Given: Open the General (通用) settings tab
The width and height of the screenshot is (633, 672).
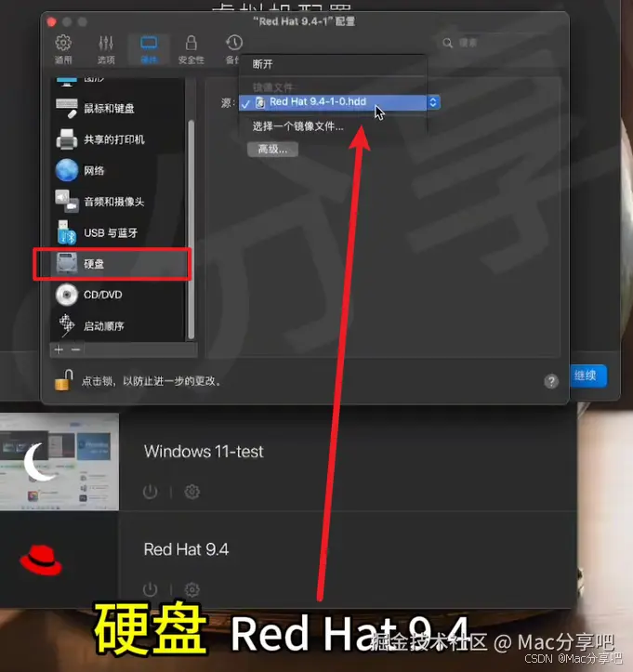Looking at the screenshot, I should coord(63,49).
